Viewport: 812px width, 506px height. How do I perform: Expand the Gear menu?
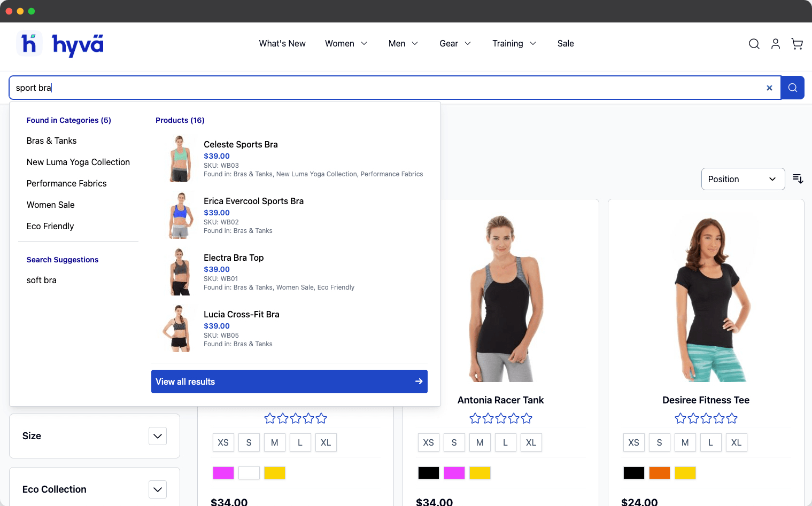click(x=455, y=44)
